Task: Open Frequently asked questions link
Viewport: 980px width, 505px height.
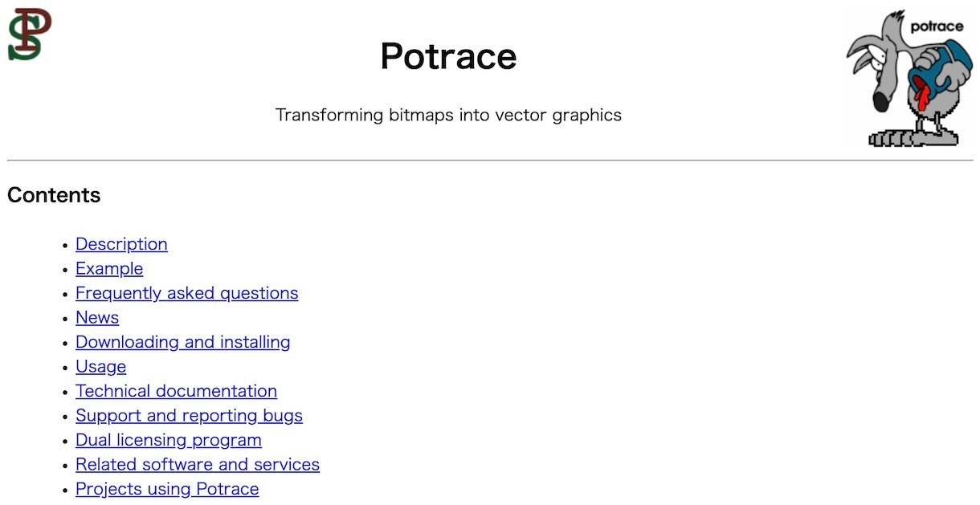Action: [187, 293]
